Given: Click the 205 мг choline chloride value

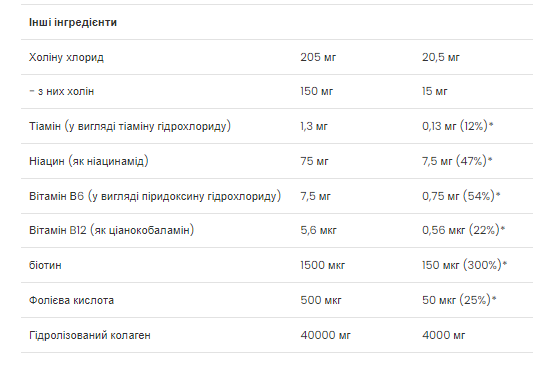Looking at the screenshot, I should tap(318, 57).
